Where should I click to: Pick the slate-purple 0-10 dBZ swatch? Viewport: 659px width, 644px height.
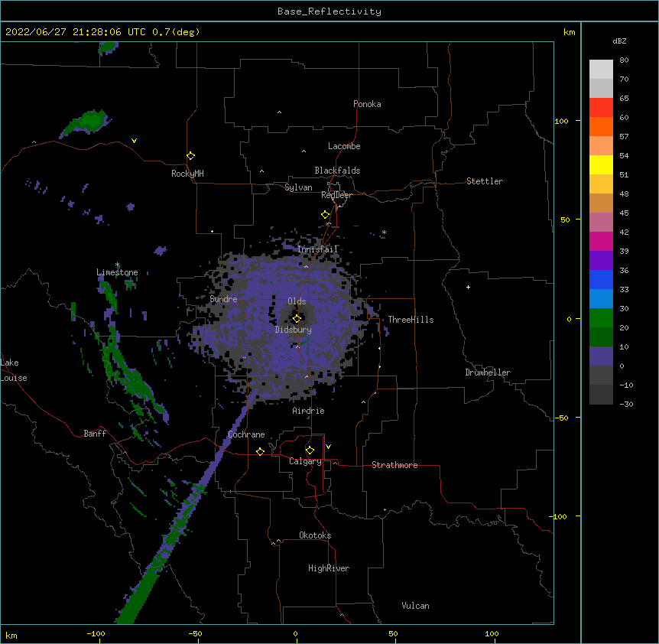coord(601,356)
